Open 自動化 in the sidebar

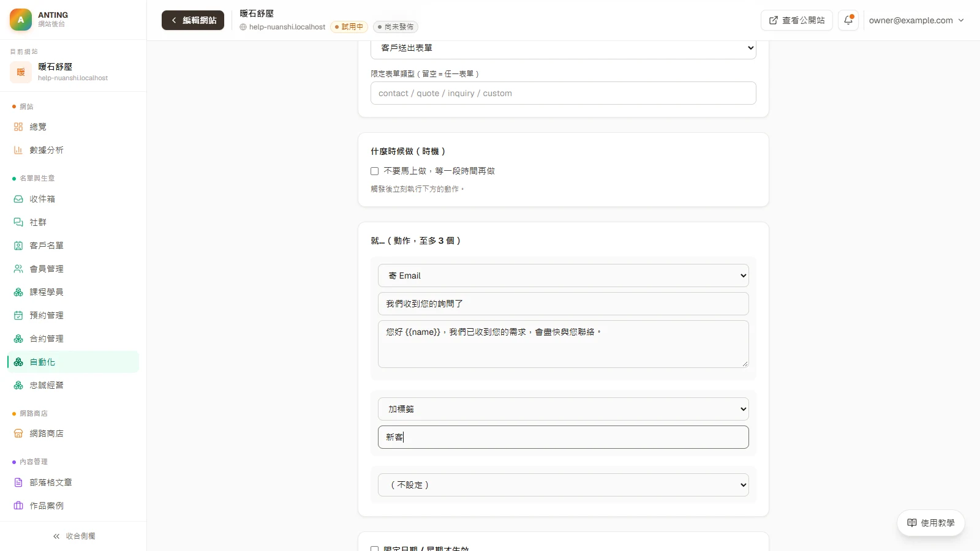coord(73,362)
